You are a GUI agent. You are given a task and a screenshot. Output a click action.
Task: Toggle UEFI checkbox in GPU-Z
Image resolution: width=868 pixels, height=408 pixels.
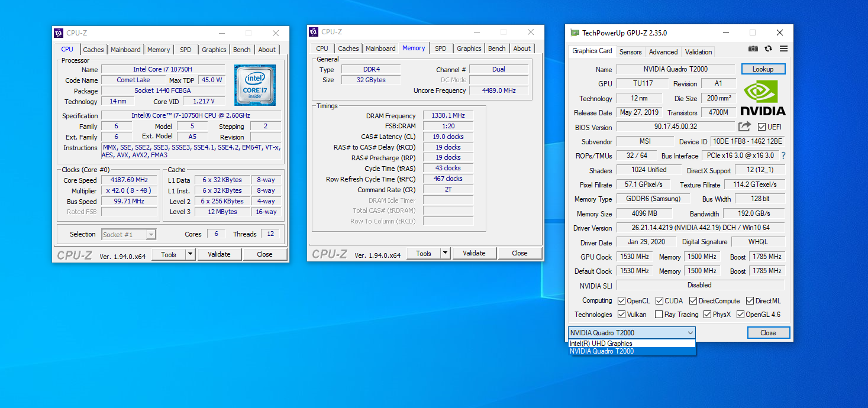(x=761, y=127)
